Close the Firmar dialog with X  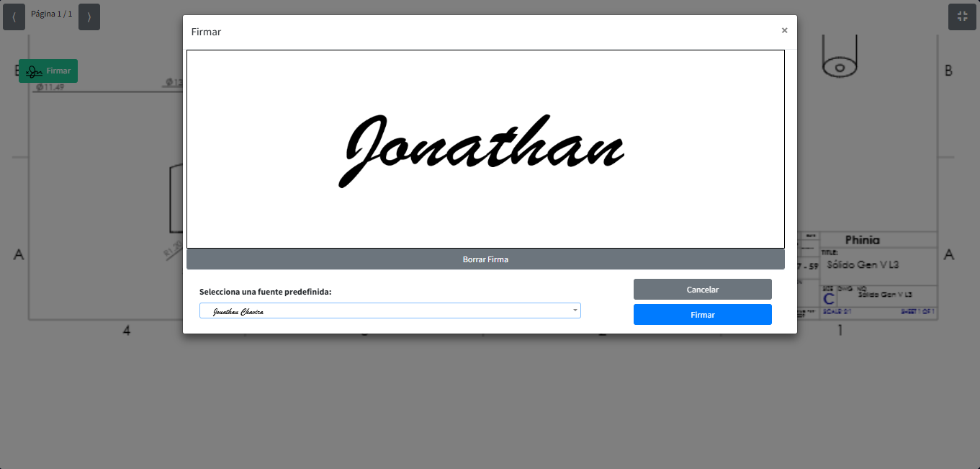pyautogui.click(x=784, y=30)
